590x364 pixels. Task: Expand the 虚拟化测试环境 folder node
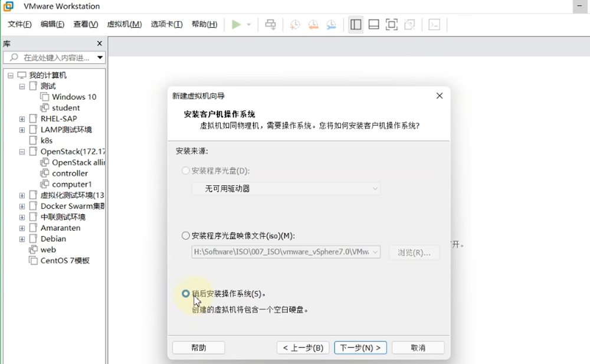coord(22,196)
